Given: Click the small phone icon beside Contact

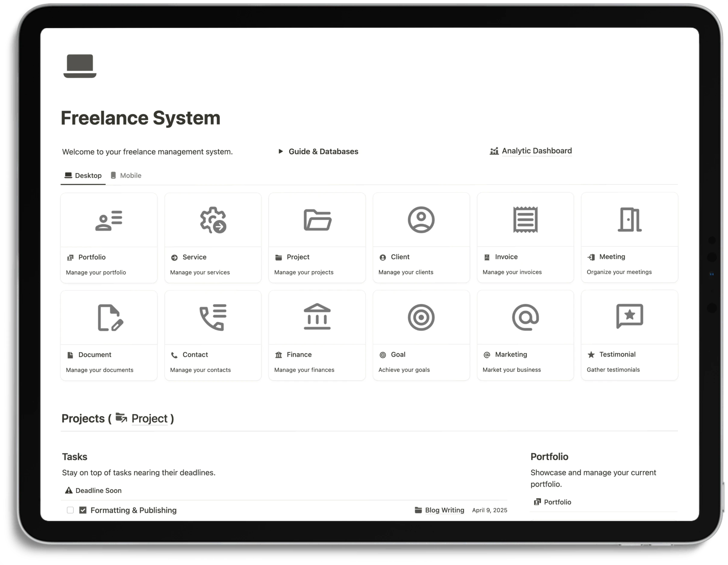Looking at the screenshot, I should 174,355.
